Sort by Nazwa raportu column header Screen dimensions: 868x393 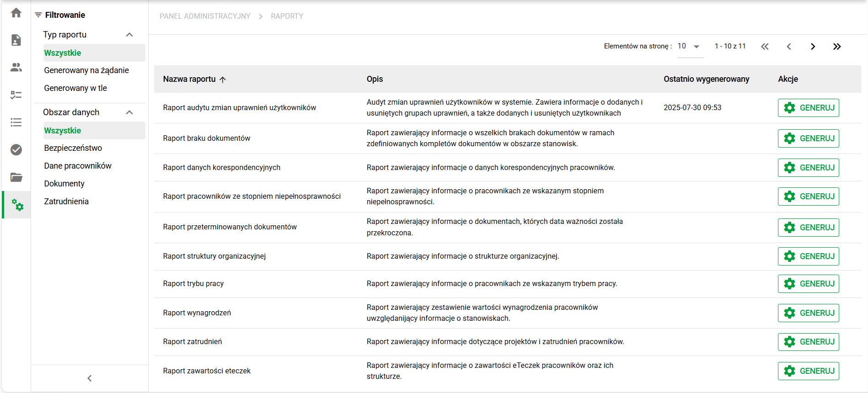[x=189, y=79]
